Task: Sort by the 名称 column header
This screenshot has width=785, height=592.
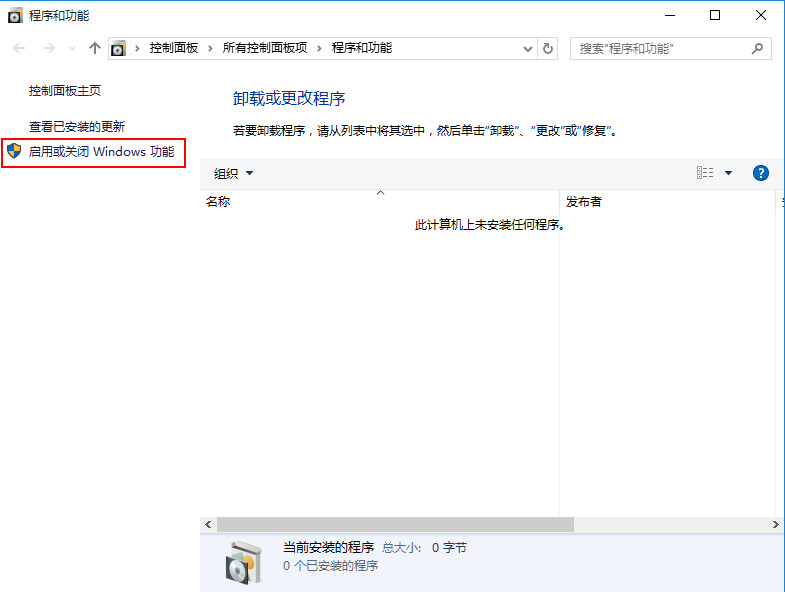Action: [x=379, y=201]
